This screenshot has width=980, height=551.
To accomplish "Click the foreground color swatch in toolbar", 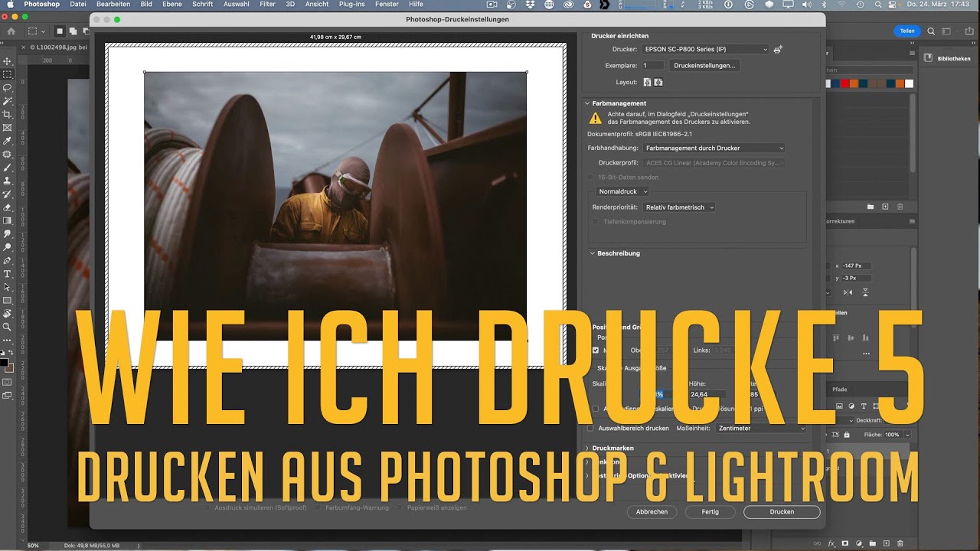I will pos(4,361).
